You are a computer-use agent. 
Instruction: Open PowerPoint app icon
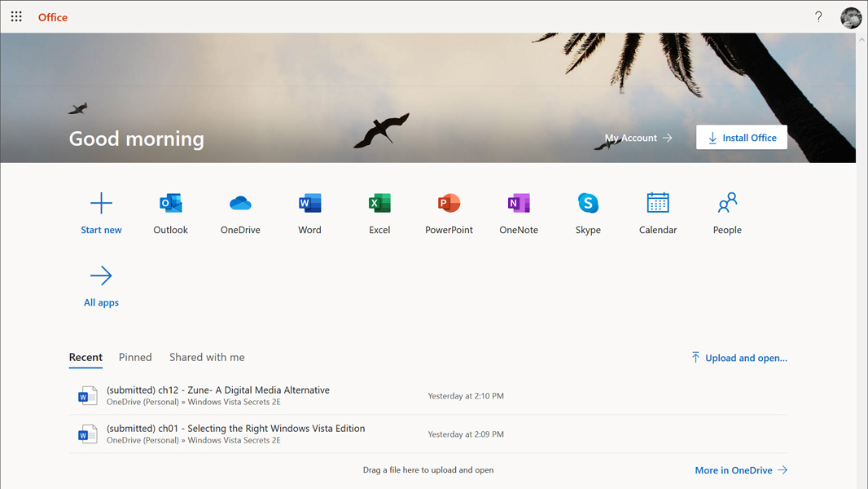coord(449,204)
